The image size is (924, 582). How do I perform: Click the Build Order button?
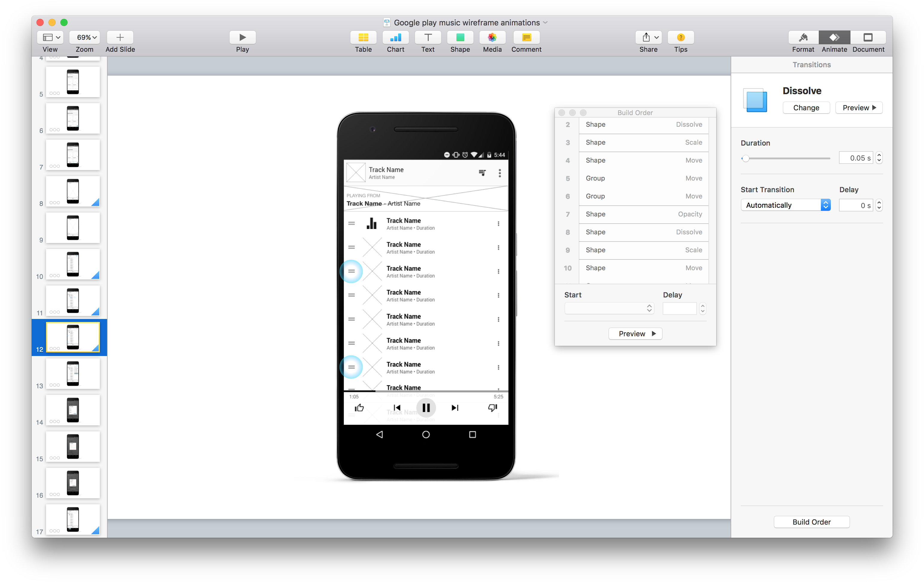point(812,522)
